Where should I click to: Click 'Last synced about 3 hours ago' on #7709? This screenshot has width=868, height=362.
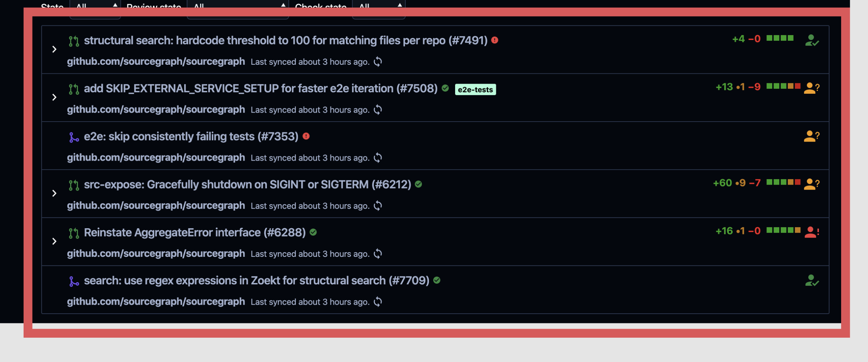[x=310, y=302]
